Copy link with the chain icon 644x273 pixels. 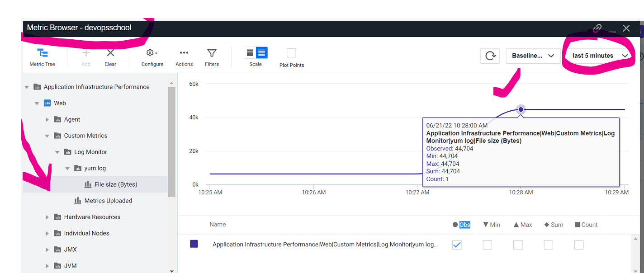click(597, 28)
